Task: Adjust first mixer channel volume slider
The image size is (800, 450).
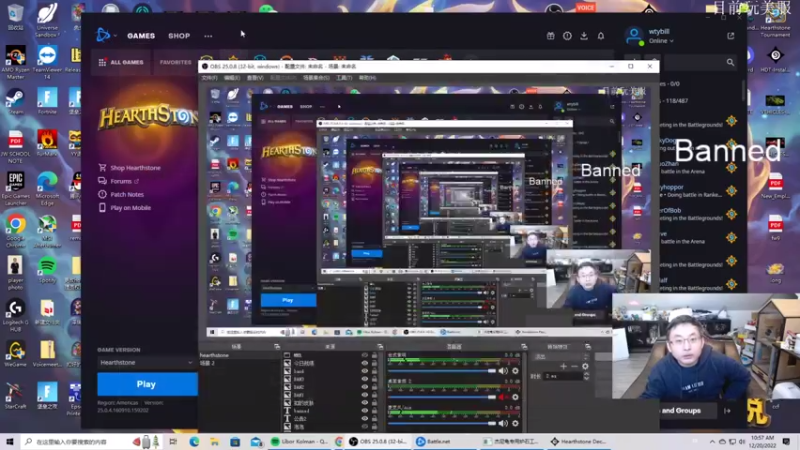Action: (x=442, y=371)
